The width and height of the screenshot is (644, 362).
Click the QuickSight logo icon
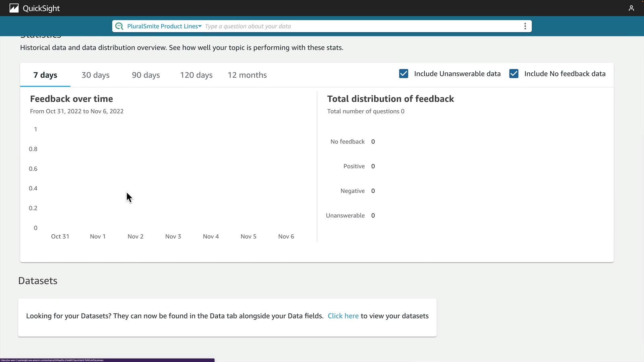pos(14,8)
